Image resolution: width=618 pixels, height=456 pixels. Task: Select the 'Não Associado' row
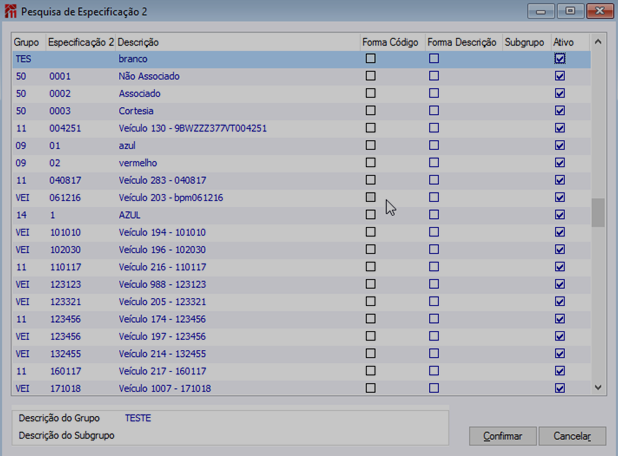point(302,76)
